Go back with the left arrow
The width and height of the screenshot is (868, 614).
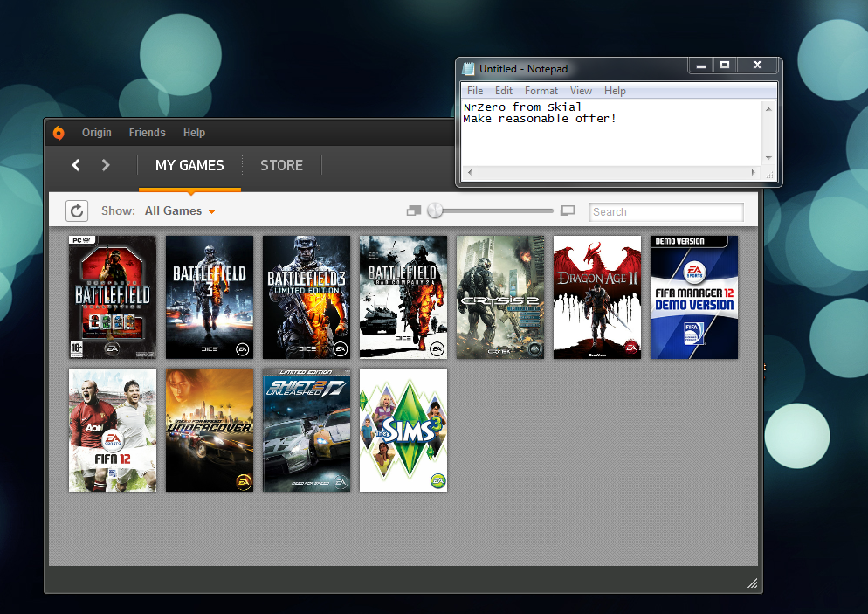76,165
